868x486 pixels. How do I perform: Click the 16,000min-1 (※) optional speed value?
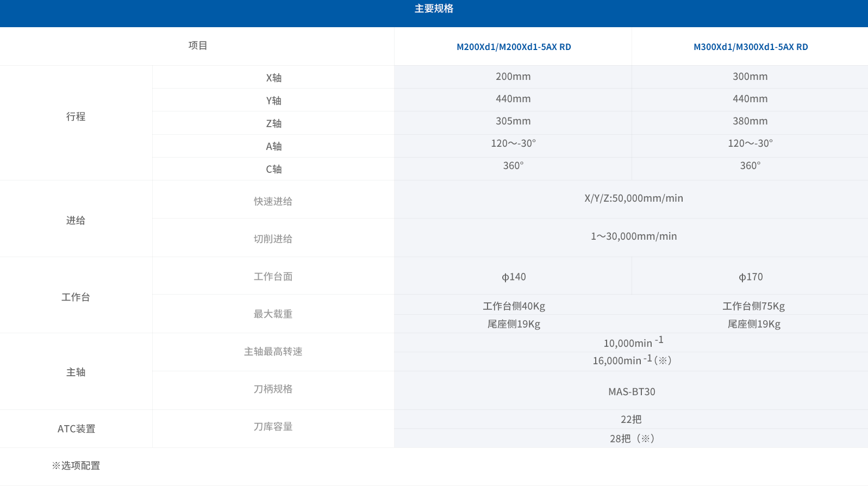click(x=632, y=360)
